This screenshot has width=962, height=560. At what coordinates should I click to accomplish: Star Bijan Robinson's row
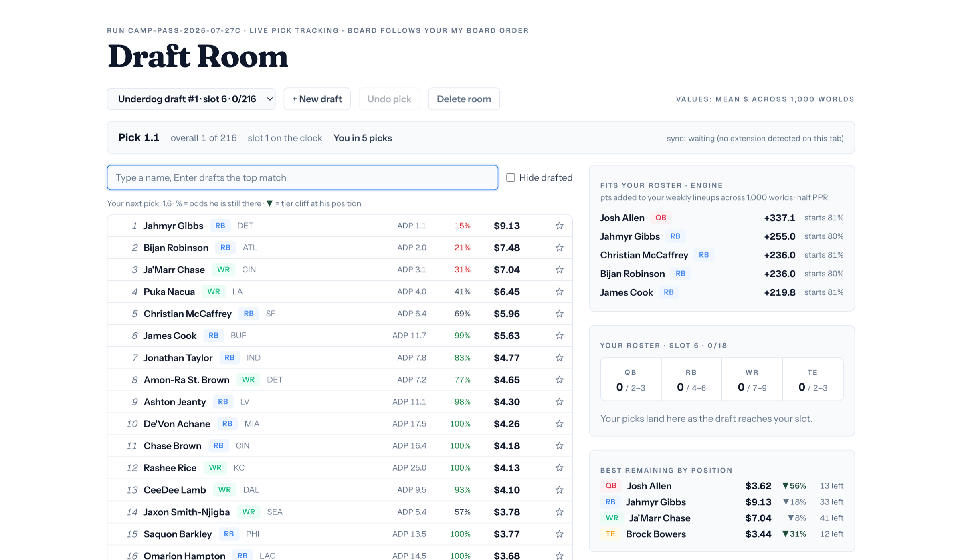pyautogui.click(x=559, y=248)
